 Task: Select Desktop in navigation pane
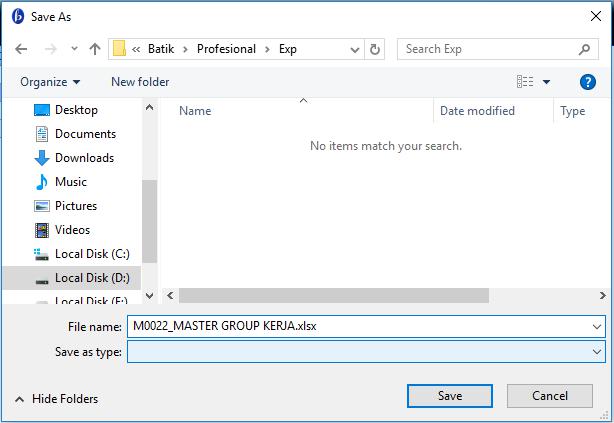point(76,110)
